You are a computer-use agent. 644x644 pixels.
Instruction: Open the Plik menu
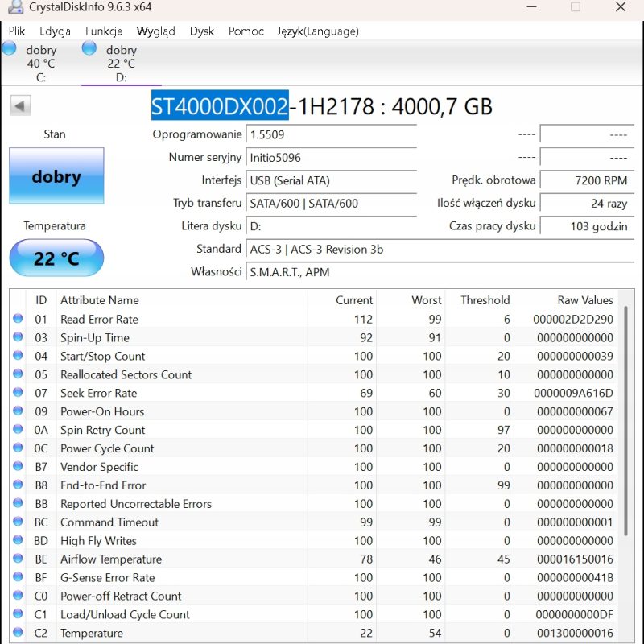click(x=17, y=31)
